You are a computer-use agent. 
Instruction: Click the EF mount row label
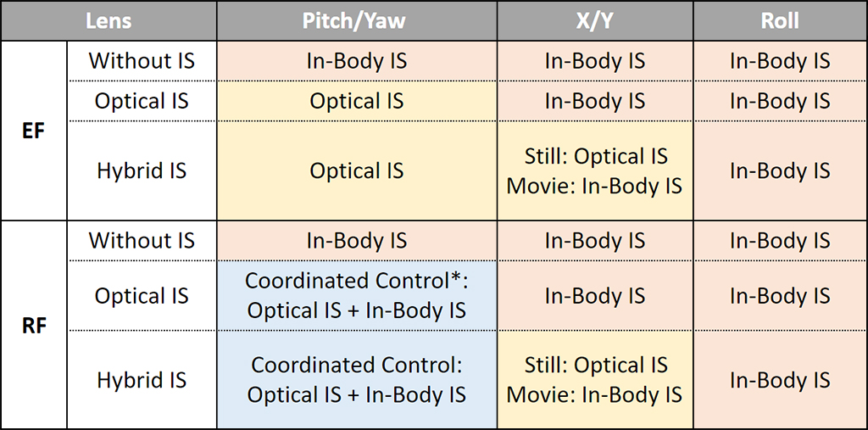pos(33,131)
